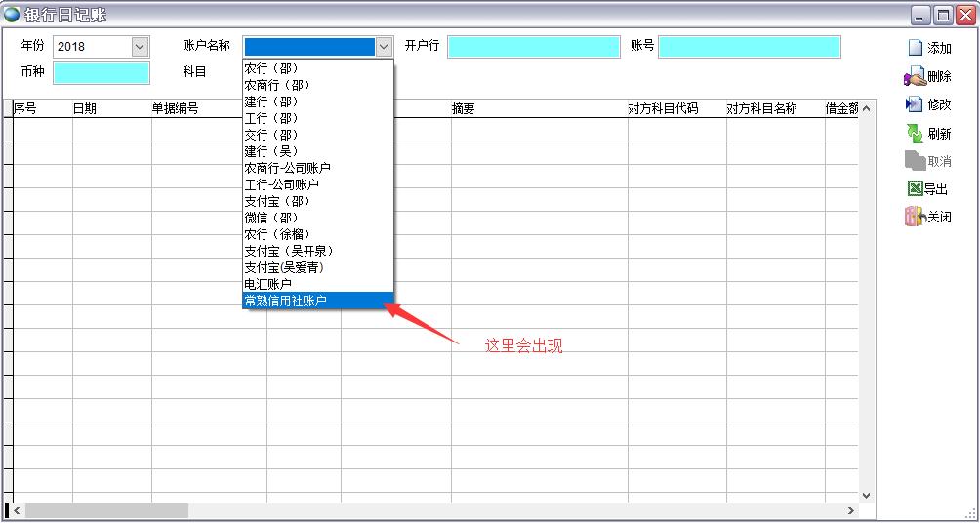
Task: Click into the 开户行 input field
Action: (x=533, y=46)
